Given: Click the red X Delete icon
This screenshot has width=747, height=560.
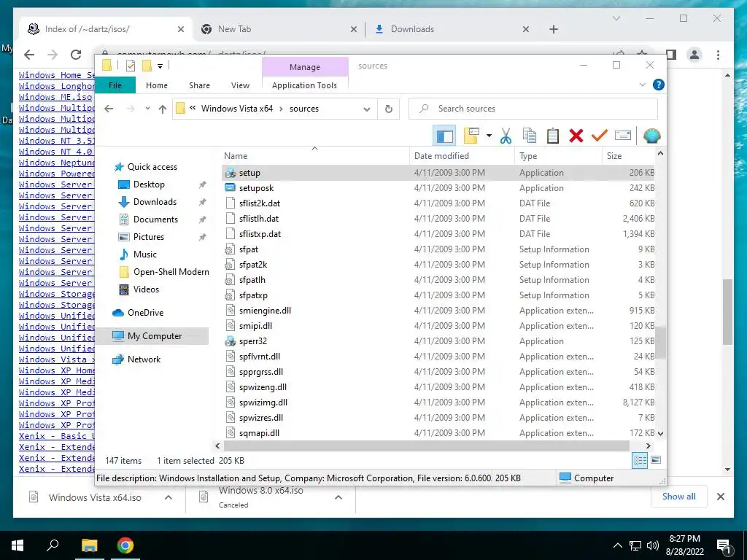Looking at the screenshot, I should pyautogui.click(x=576, y=136).
